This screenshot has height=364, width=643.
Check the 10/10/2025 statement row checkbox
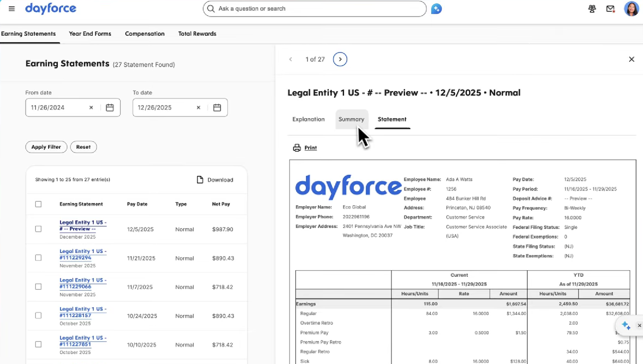[38, 344]
